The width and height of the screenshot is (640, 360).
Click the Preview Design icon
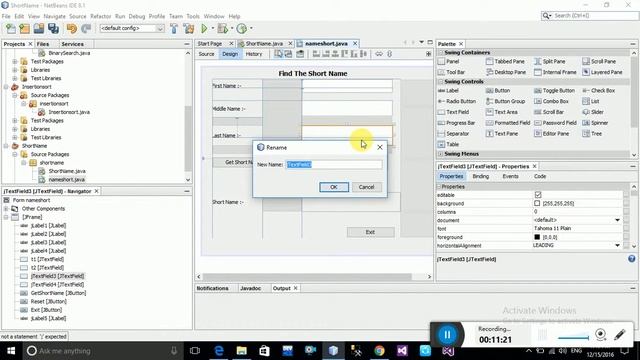point(300,54)
